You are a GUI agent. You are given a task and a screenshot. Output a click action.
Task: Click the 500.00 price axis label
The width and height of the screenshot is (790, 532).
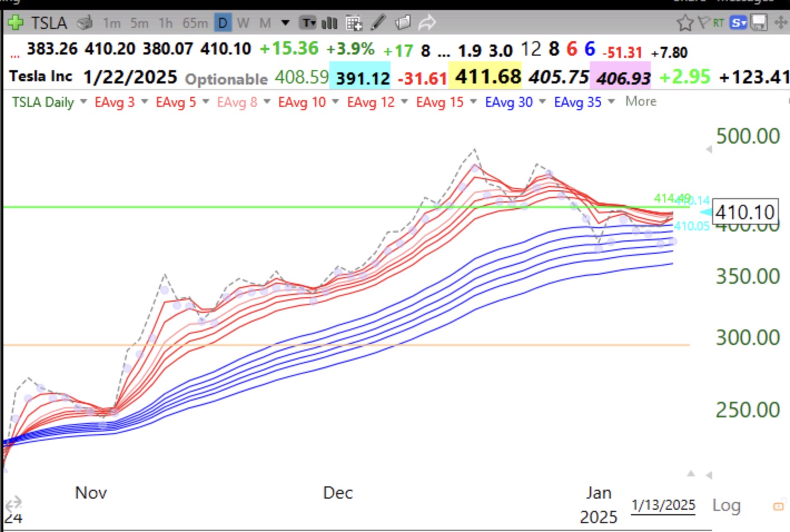(x=748, y=136)
